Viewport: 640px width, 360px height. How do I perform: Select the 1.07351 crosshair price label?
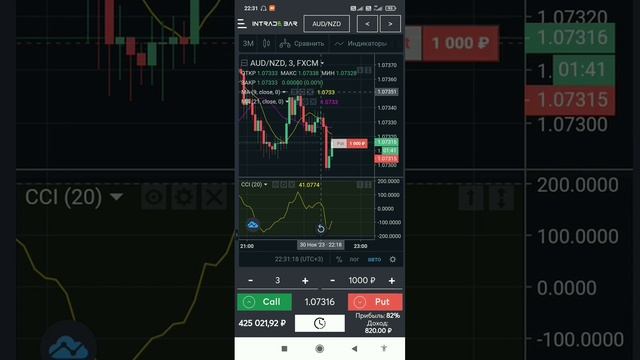(386, 92)
